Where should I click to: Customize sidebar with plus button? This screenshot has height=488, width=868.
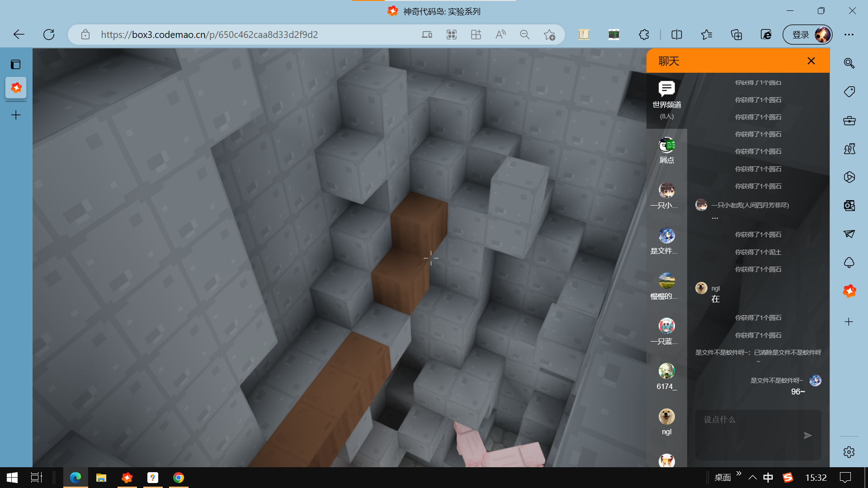[849, 322]
